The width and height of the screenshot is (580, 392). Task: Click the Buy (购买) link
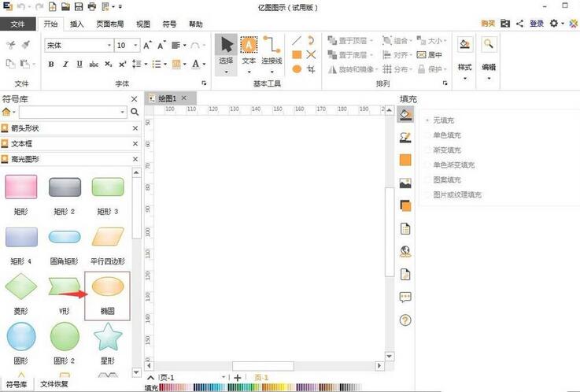488,24
